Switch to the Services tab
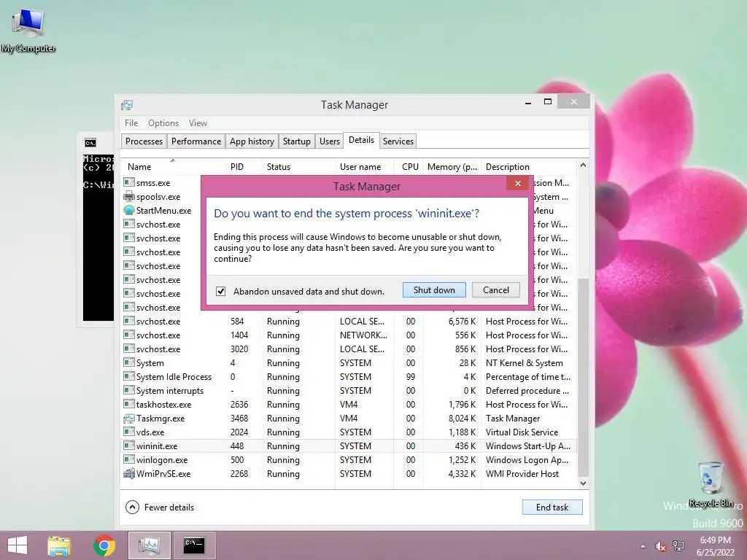Image resolution: width=747 pixels, height=560 pixels. 398,141
